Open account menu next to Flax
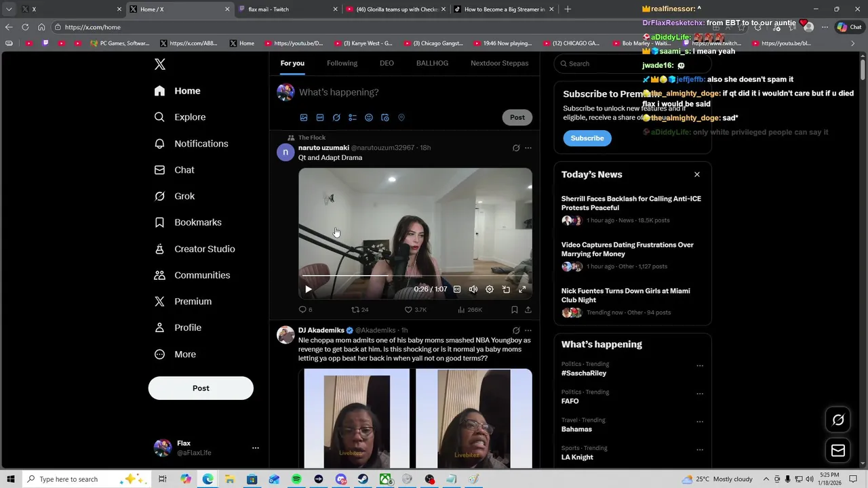Screen dimensions: 868x488 pyautogui.click(x=256, y=448)
